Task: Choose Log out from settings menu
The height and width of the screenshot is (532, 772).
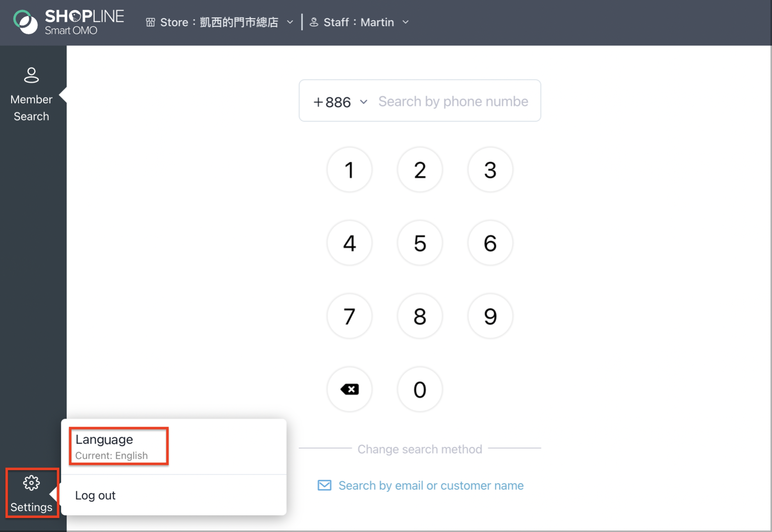Action: point(174,495)
